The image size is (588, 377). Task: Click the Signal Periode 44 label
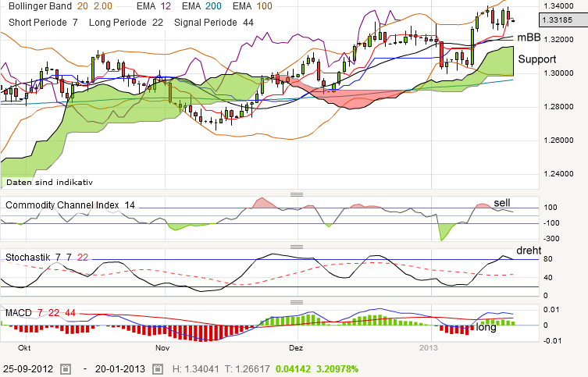pos(214,23)
